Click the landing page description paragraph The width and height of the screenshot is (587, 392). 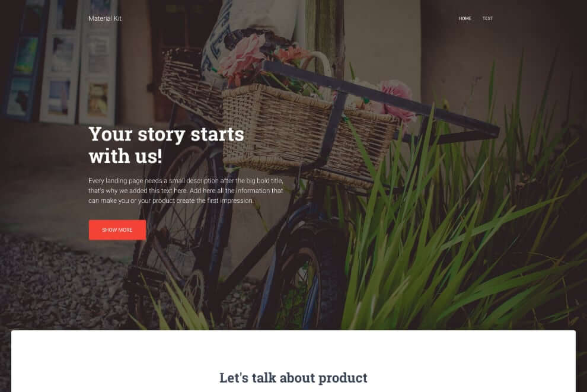tap(186, 190)
